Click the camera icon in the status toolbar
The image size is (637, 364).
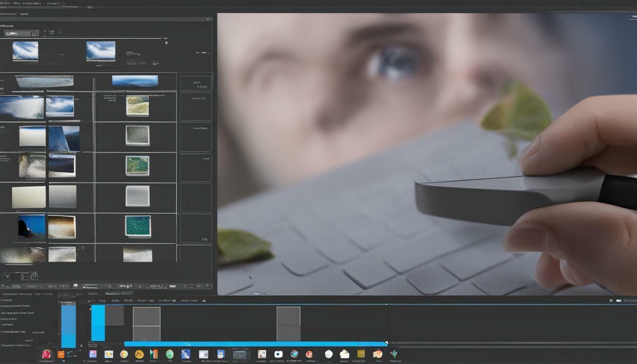(77, 286)
